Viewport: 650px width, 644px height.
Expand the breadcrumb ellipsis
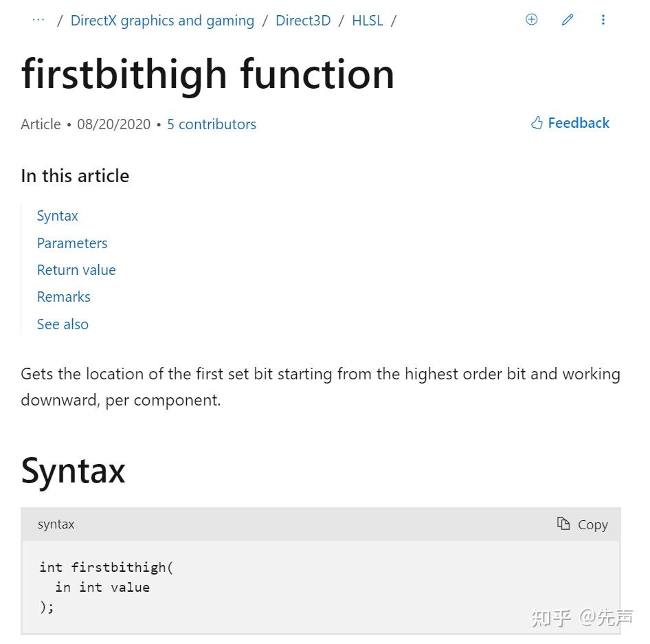tap(38, 20)
